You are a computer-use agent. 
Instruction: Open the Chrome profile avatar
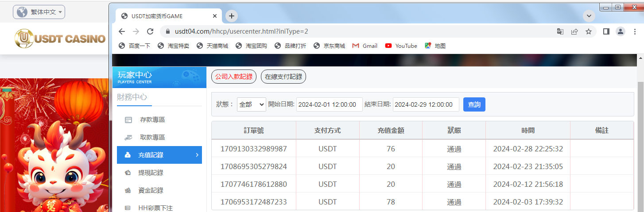621,31
